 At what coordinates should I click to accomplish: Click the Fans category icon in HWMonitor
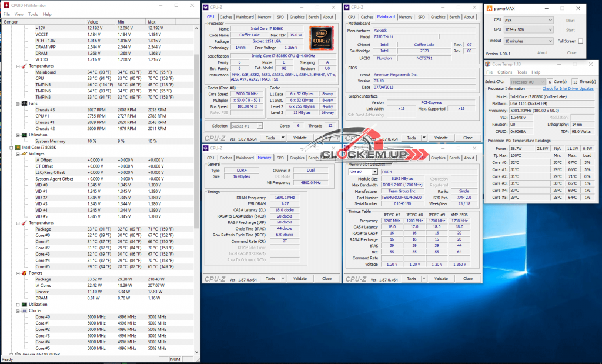tap(25, 103)
